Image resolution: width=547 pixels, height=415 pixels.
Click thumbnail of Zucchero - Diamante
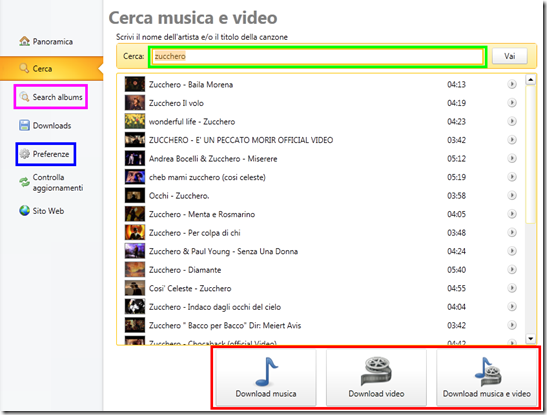[135, 270]
